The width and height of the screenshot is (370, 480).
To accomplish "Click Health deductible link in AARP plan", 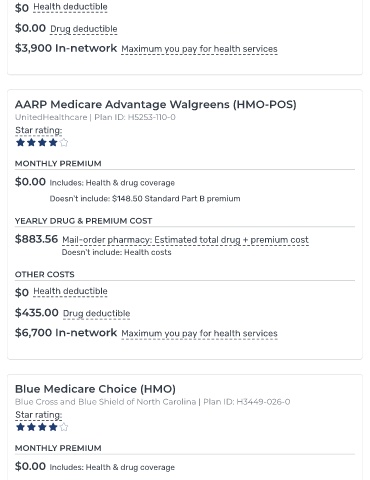I will click(x=70, y=291).
